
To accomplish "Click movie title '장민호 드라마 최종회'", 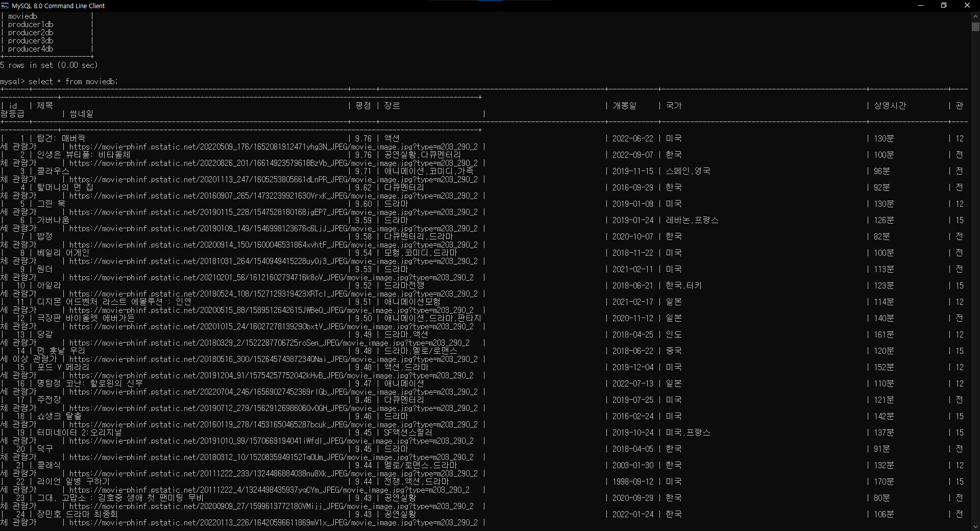I will 78,514.
